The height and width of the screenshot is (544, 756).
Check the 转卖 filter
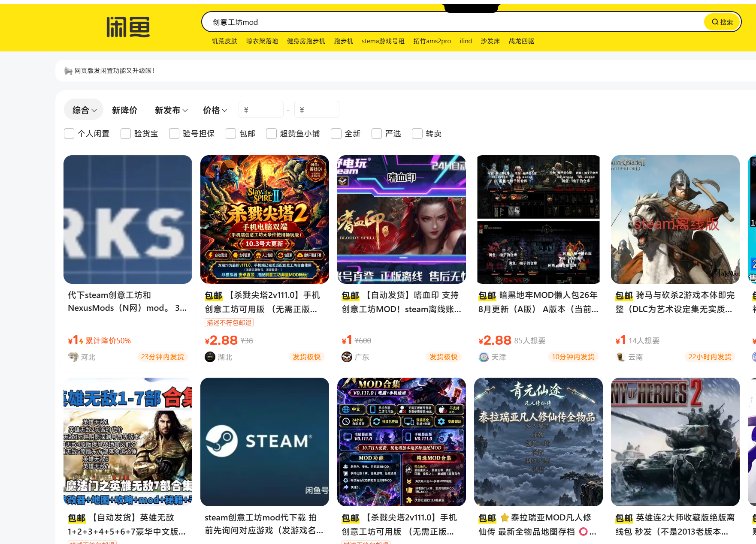(x=417, y=134)
